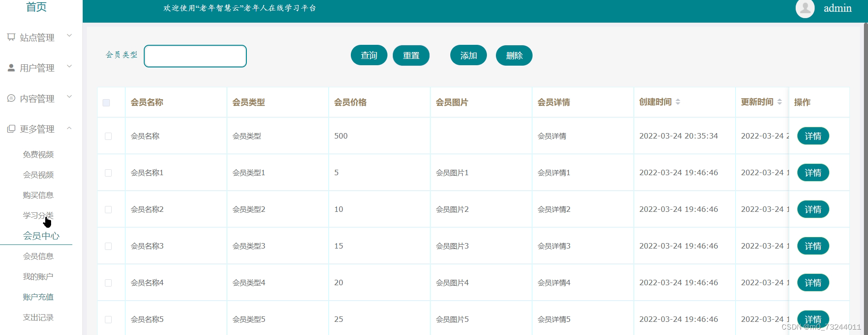868x335 pixels.
Task: Click the 会员名称 column header
Action: [147, 102]
